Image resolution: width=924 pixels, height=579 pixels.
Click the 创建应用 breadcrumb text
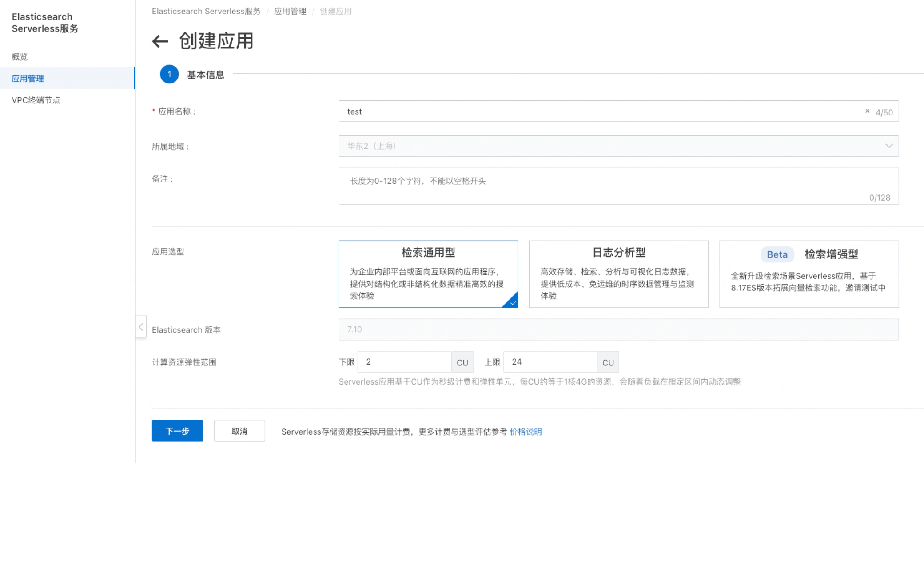point(335,11)
